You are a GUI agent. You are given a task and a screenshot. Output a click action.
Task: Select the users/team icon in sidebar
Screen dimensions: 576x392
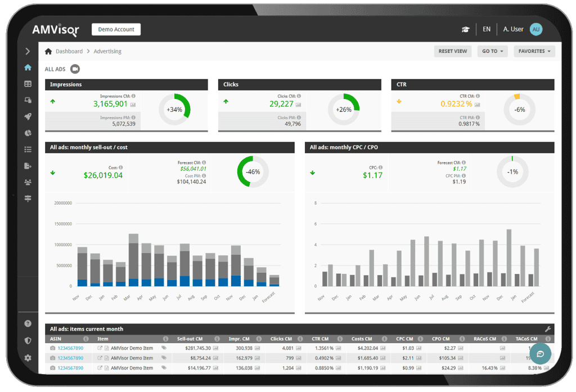pos(28,182)
